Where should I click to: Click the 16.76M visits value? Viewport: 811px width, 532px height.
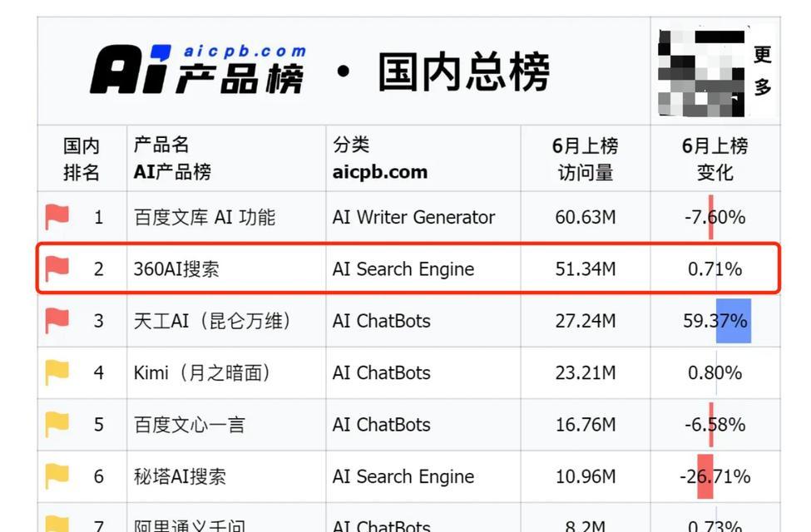pos(586,425)
